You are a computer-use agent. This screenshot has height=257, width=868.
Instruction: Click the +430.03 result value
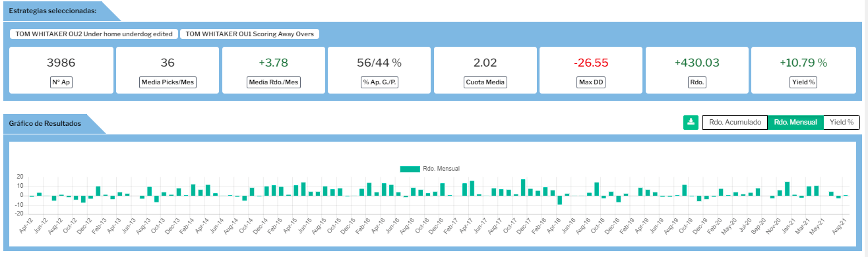click(x=697, y=63)
